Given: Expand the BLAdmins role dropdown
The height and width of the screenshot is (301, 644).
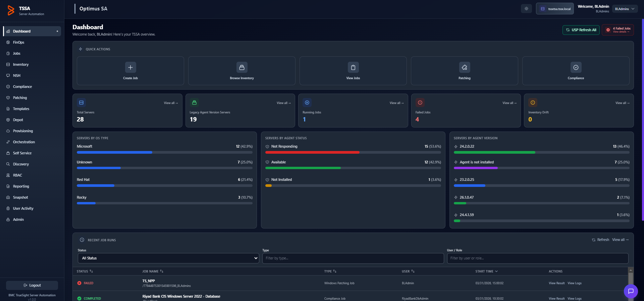Looking at the screenshot, I should 625,9.
